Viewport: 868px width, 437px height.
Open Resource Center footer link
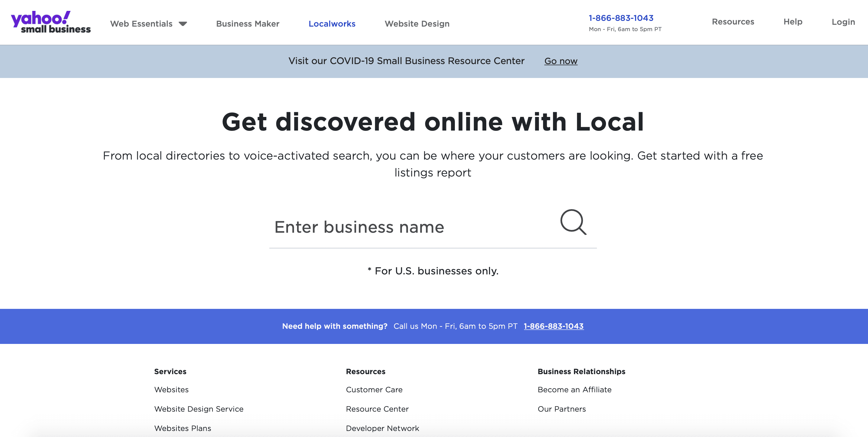[377, 409]
